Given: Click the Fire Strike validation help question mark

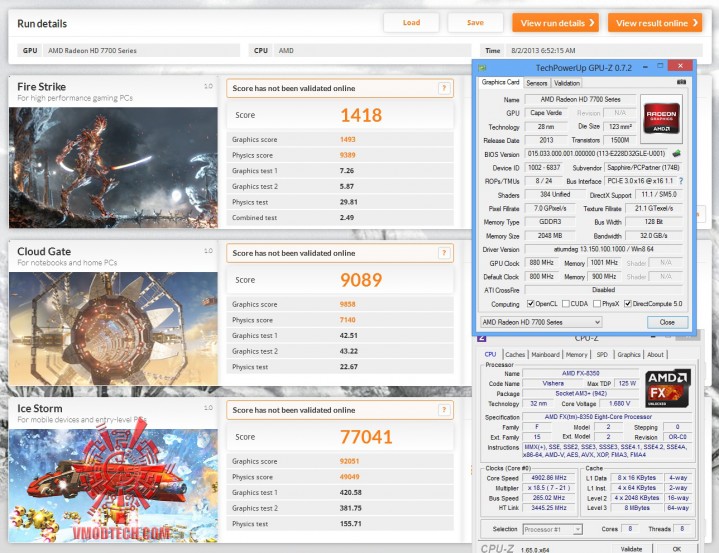Looking at the screenshot, I should [444, 88].
